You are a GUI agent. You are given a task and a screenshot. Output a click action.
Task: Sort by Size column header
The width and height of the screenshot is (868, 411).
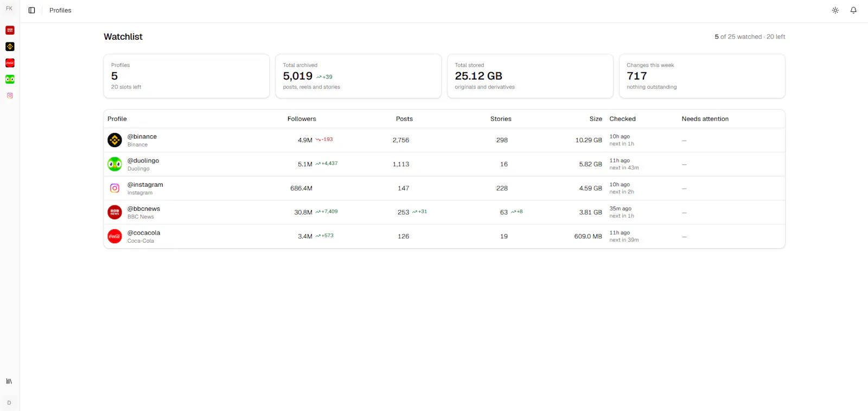click(x=596, y=119)
